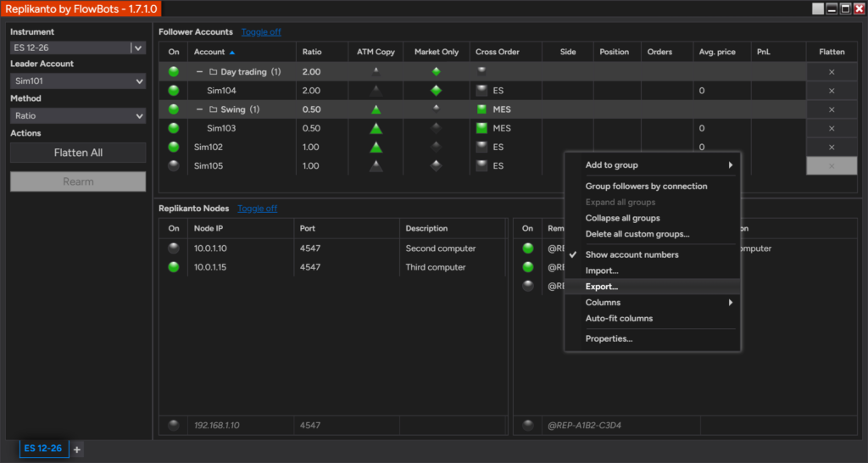Screen dimensions: 868x463
Task: Flatten the Day trading group
Action: pyautogui.click(x=832, y=72)
